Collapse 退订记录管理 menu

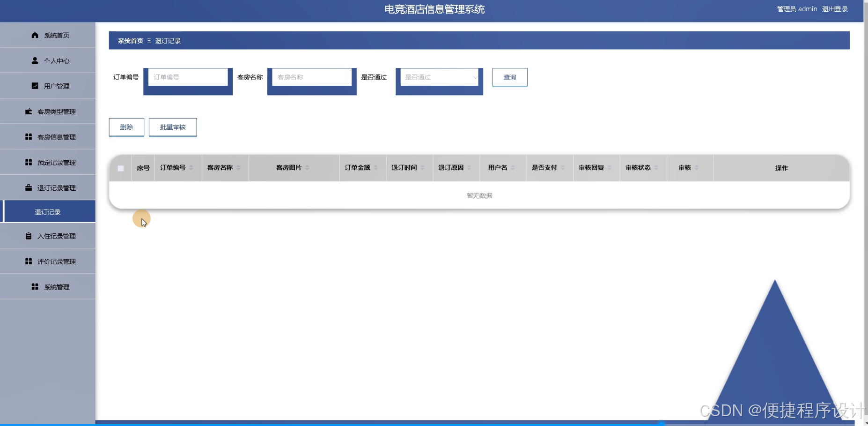click(x=48, y=187)
